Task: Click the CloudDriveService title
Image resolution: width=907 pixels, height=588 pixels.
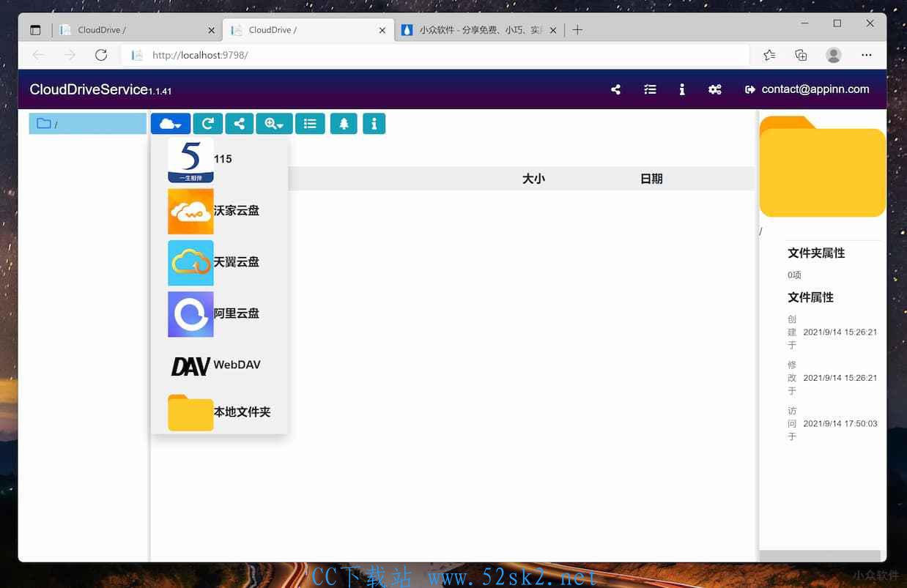Action: click(89, 89)
